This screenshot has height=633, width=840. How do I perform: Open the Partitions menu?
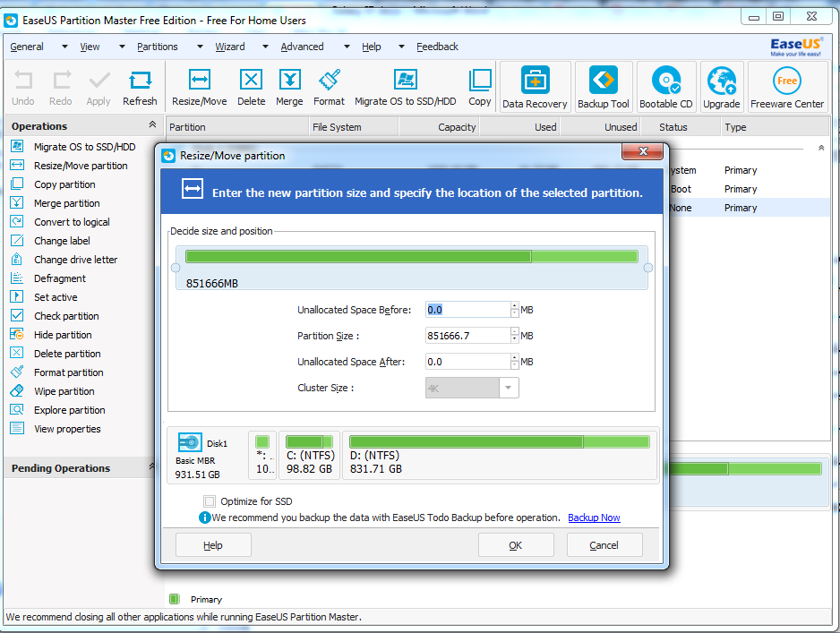(158, 47)
